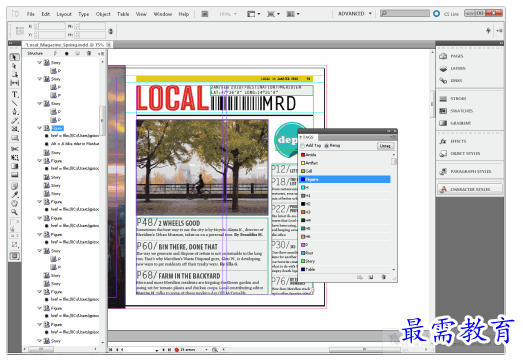Viewport: 523px width, 362px height.
Task: Select the Rectangle Frame tool
Action: [15, 129]
